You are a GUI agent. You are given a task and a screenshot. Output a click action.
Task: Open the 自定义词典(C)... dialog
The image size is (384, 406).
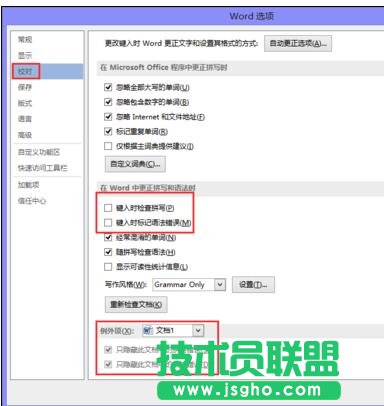pos(135,164)
